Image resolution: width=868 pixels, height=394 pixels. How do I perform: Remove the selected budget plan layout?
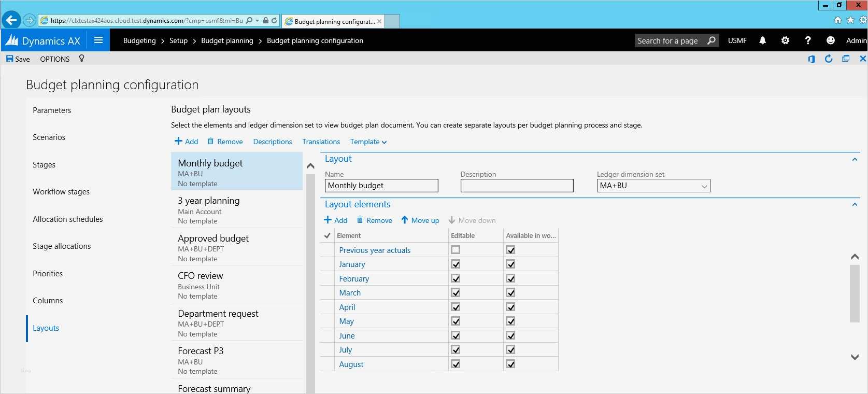225,142
